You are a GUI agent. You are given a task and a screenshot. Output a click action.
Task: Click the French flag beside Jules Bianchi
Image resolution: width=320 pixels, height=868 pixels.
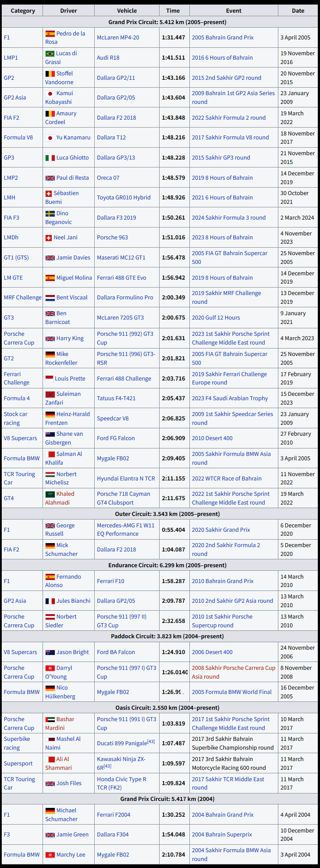50,601
